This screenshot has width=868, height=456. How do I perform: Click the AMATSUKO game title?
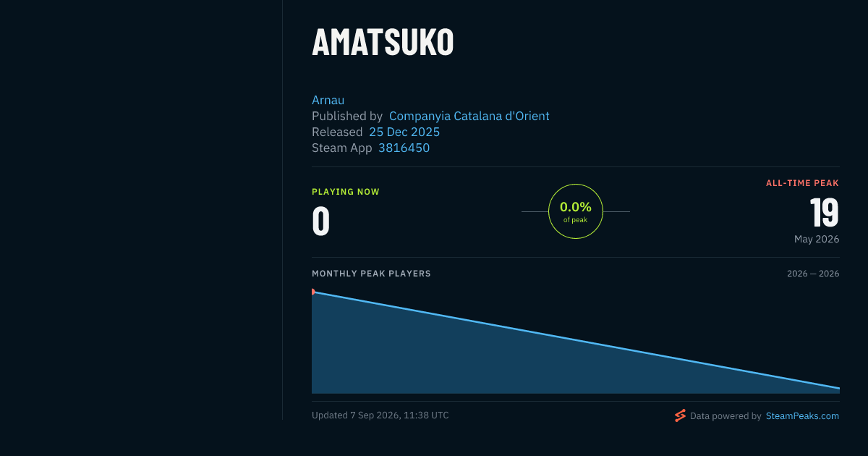[x=383, y=43]
